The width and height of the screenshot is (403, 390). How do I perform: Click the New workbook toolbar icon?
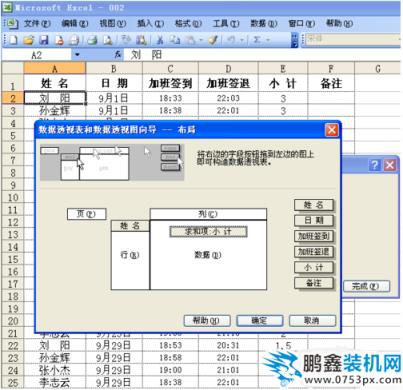pos(13,40)
